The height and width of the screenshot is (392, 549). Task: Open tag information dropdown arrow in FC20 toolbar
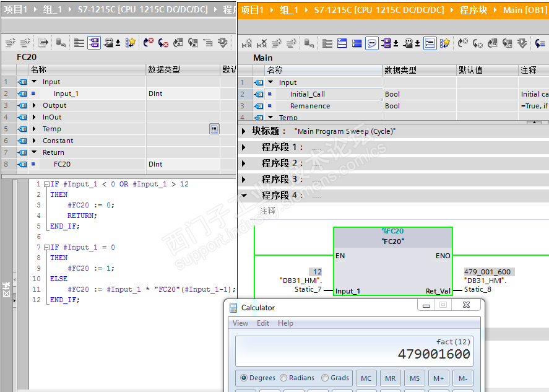click(118, 43)
